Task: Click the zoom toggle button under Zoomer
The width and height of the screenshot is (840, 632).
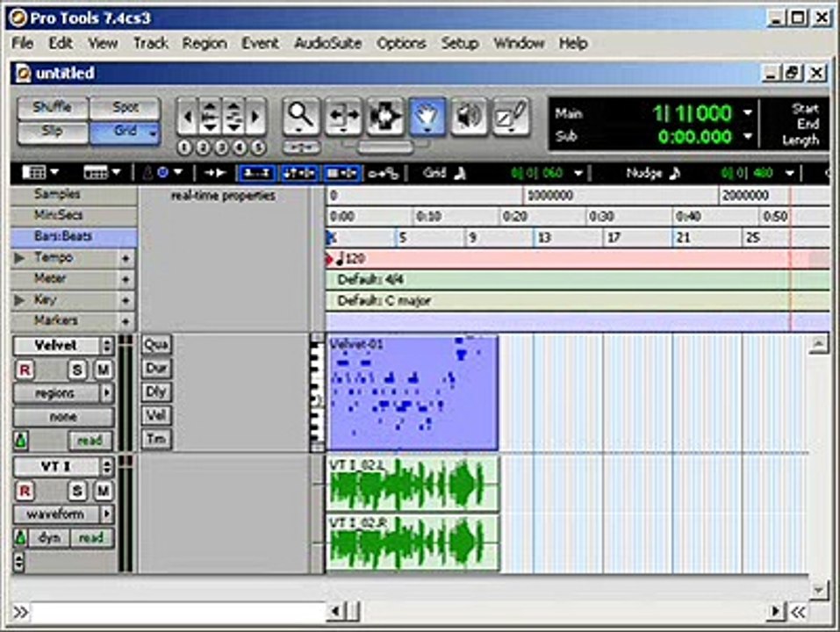Action: [x=301, y=147]
